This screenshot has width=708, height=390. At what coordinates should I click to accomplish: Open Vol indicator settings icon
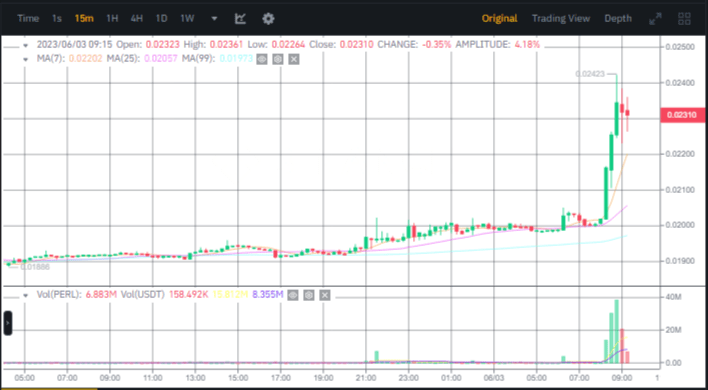pyautogui.click(x=308, y=295)
